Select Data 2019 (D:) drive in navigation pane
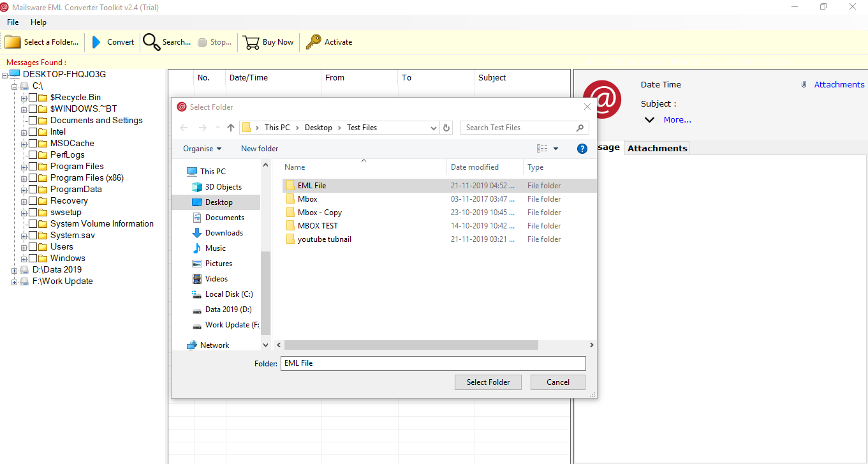868x464 pixels. pos(228,310)
